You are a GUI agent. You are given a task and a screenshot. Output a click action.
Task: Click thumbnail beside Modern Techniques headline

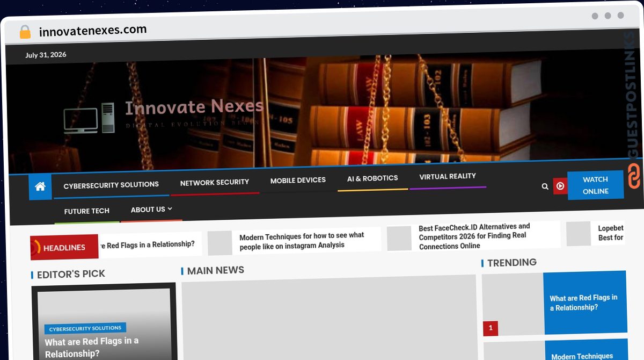click(219, 243)
